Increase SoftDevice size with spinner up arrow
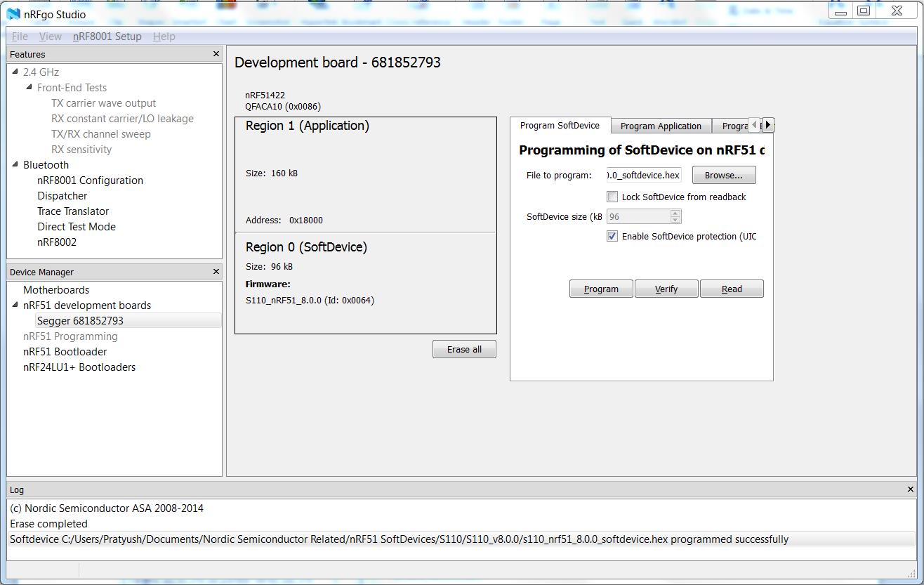The height and width of the screenshot is (585, 924). (675, 213)
